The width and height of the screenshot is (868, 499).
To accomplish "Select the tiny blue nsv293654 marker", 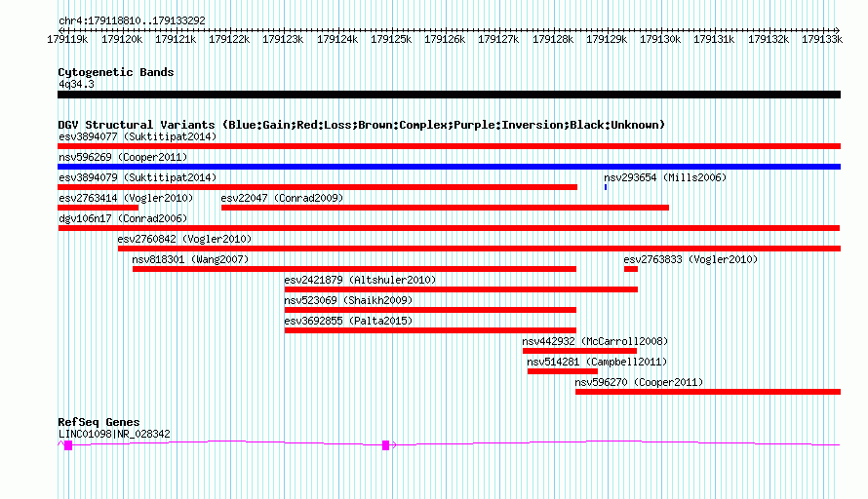I will (x=606, y=187).
